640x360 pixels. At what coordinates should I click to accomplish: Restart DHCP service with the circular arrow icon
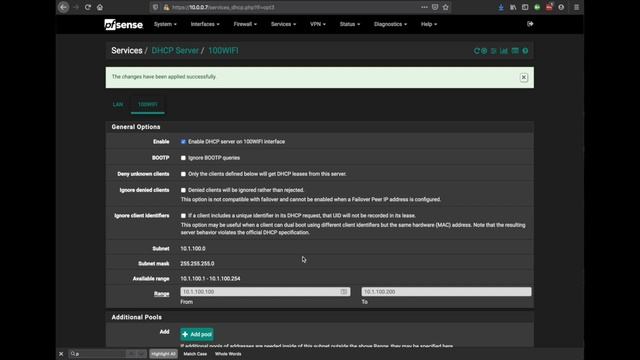pyautogui.click(x=476, y=51)
